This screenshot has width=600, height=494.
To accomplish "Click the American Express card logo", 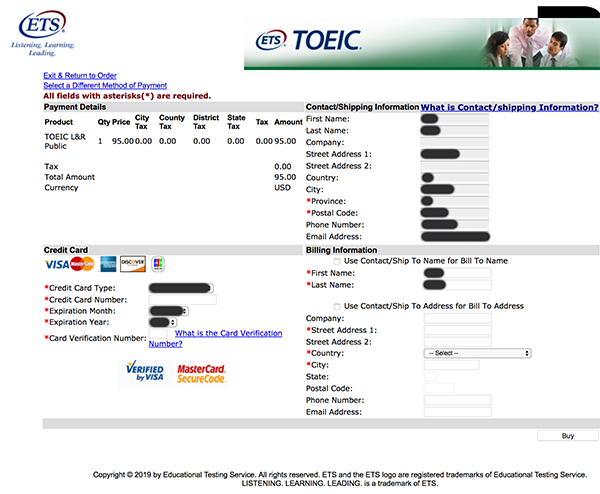I will tap(108, 264).
